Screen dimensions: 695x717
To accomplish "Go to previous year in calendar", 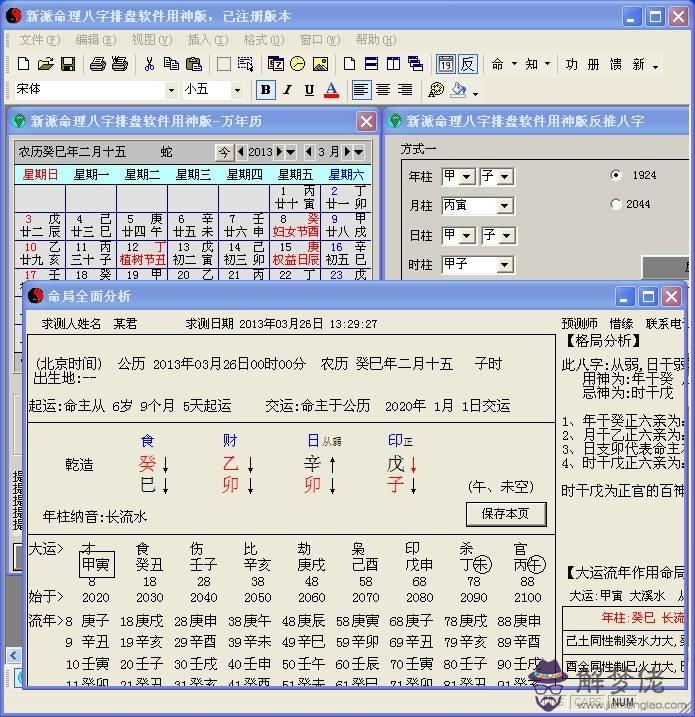I will 241,152.
